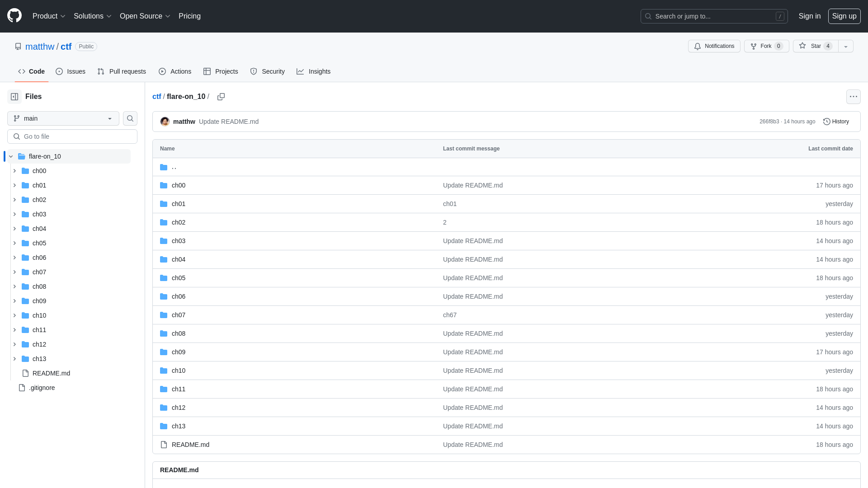Viewport: 868px width, 488px height.
Task: Open the Actions tab
Action: click(175, 71)
